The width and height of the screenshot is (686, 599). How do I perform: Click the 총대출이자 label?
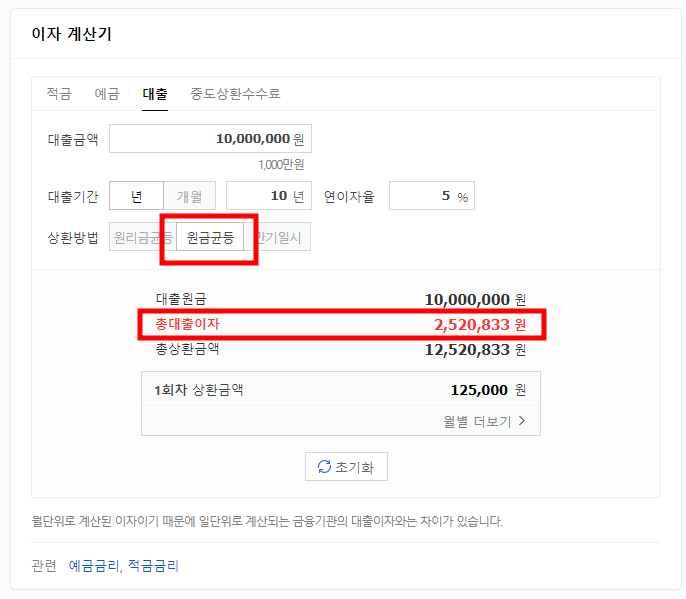click(x=188, y=324)
